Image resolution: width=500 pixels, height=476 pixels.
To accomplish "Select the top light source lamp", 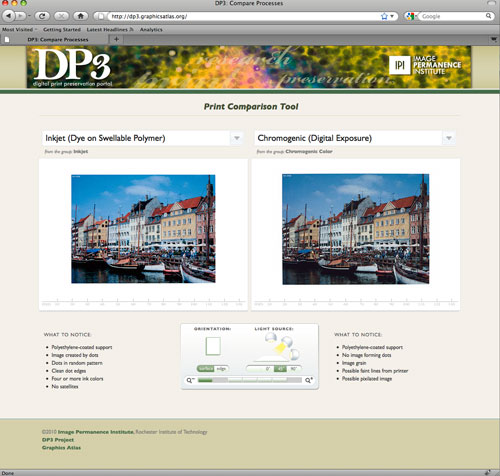I will point(270,338).
